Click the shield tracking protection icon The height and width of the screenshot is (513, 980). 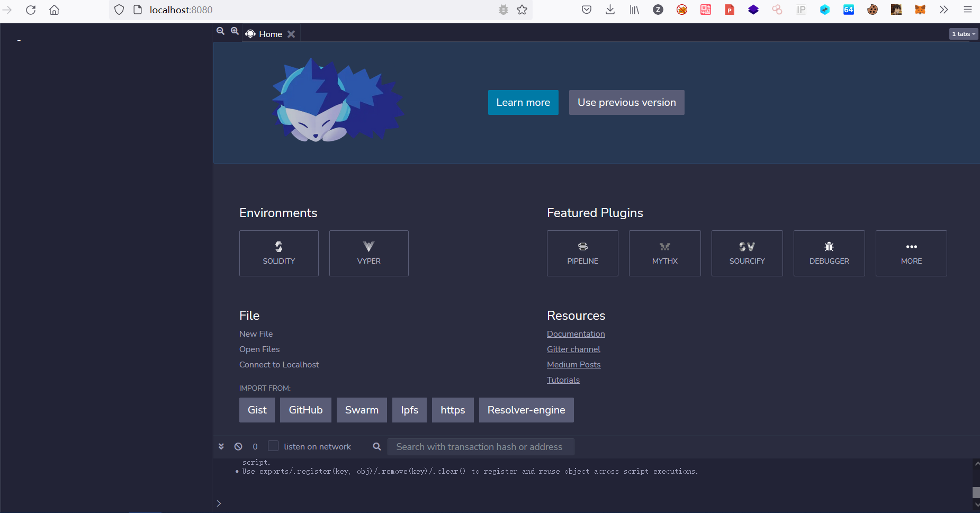coord(119,10)
